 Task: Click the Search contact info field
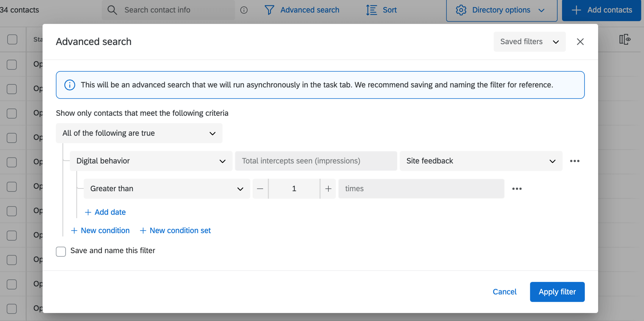(x=174, y=10)
